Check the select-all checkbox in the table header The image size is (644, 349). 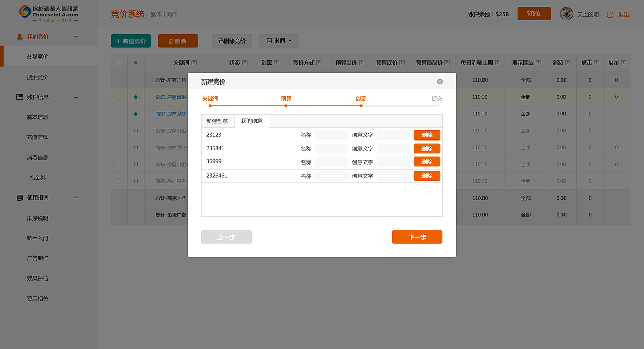119,62
